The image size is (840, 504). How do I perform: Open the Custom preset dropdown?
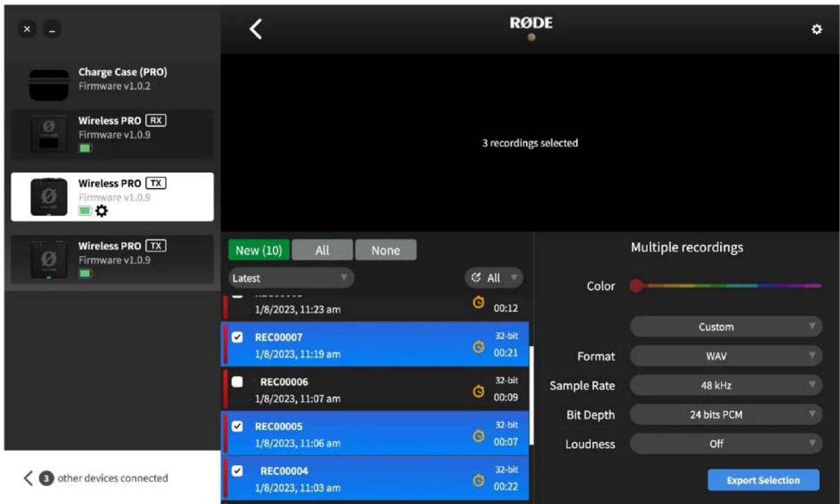point(725,327)
